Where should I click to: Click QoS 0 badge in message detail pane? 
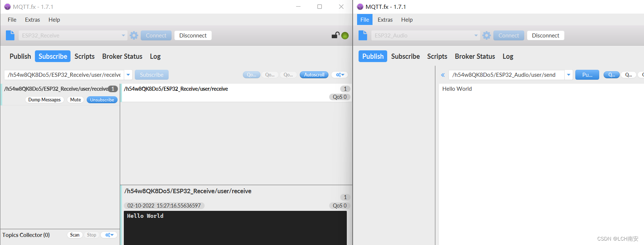pos(340,206)
